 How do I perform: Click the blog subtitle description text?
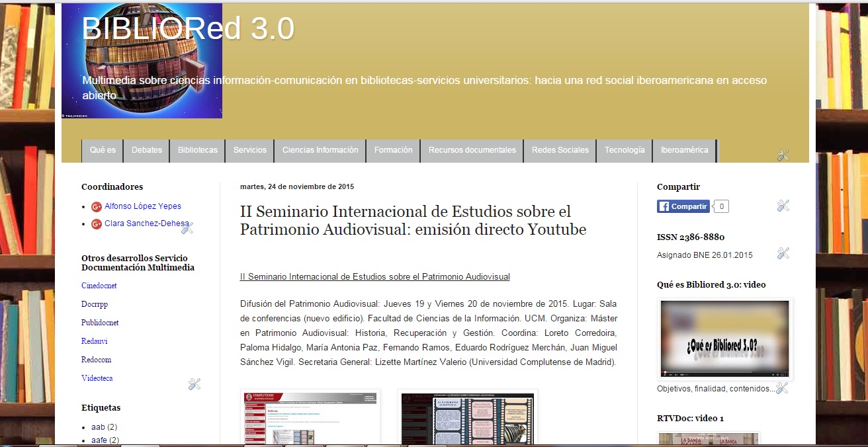(x=425, y=88)
